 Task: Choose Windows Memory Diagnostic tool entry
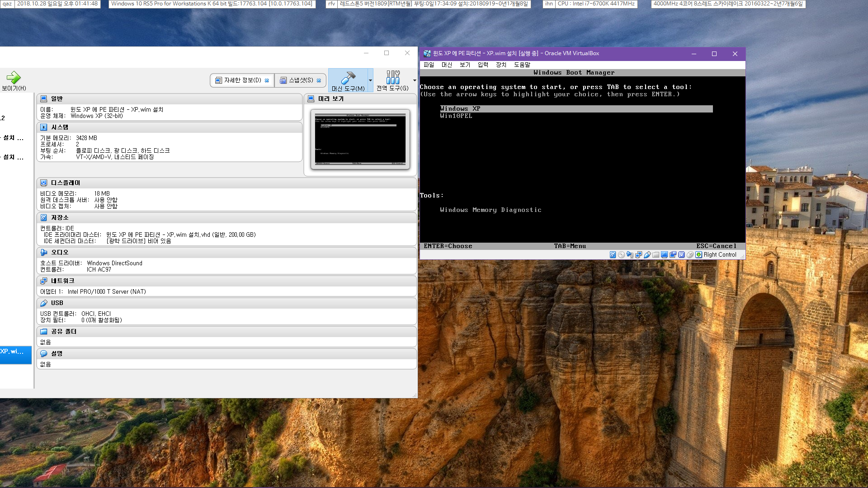pos(491,210)
